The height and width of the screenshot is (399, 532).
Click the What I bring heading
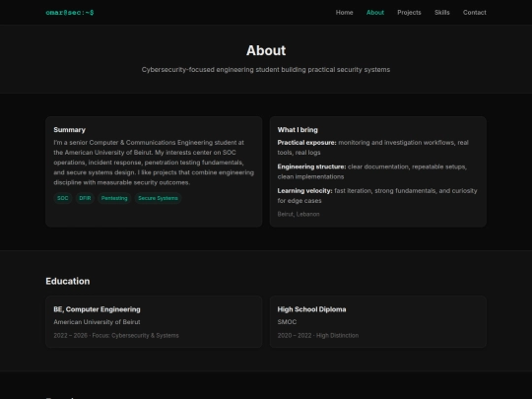click(298, 130)
